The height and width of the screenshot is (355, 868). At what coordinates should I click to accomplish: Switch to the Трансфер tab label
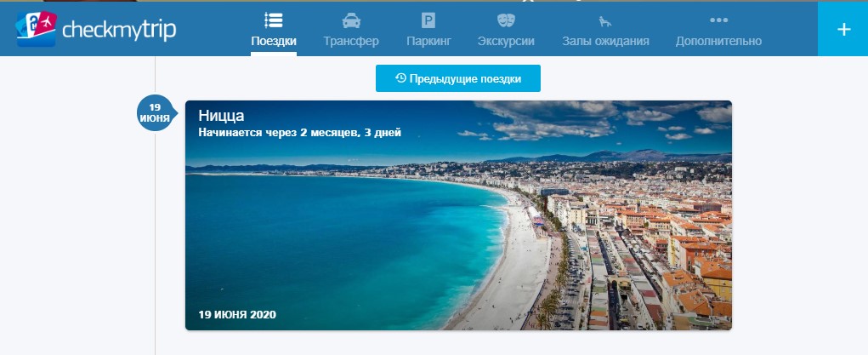[351, 41]
